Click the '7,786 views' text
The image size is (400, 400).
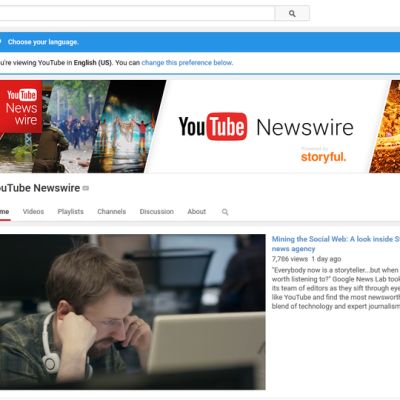290,259
